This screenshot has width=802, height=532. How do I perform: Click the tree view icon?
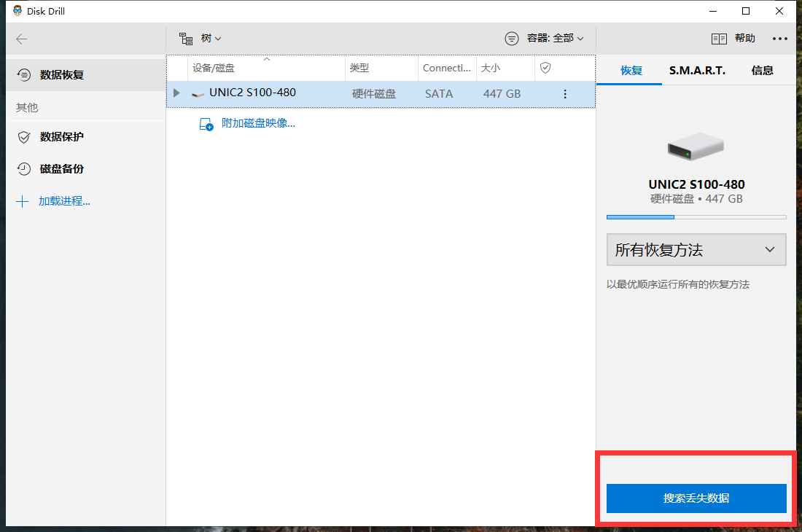pos(186,39)
